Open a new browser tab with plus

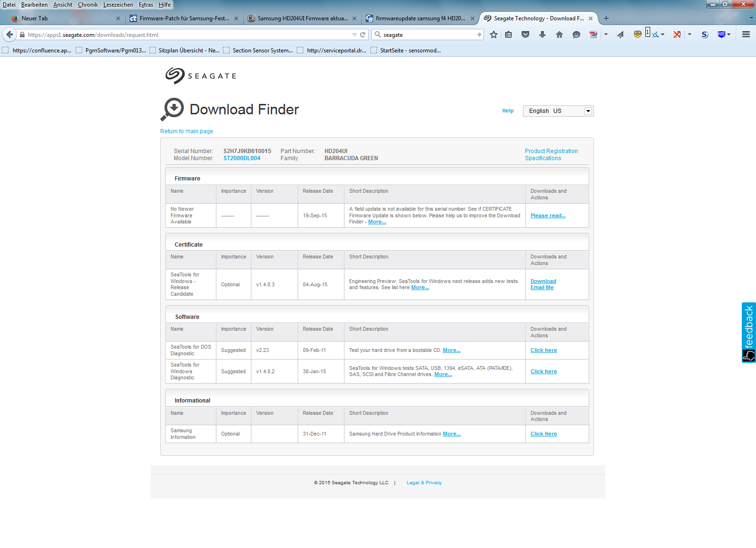click(x=606, y=18)
